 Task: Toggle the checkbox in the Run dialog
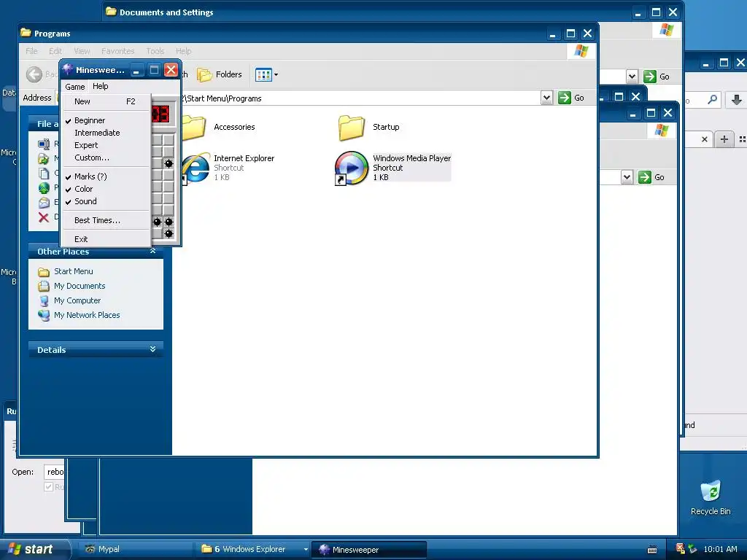(48, 486)
